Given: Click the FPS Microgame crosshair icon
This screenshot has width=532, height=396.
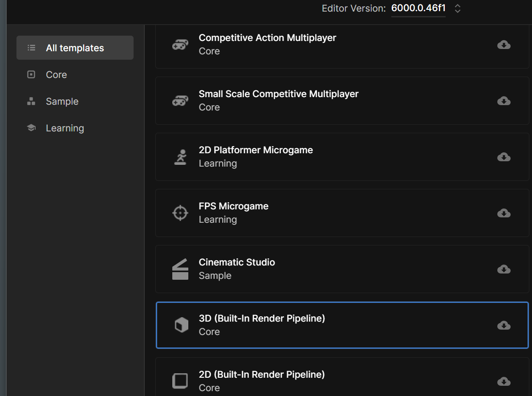Looking at the screenshot, I should pos(180,213).
